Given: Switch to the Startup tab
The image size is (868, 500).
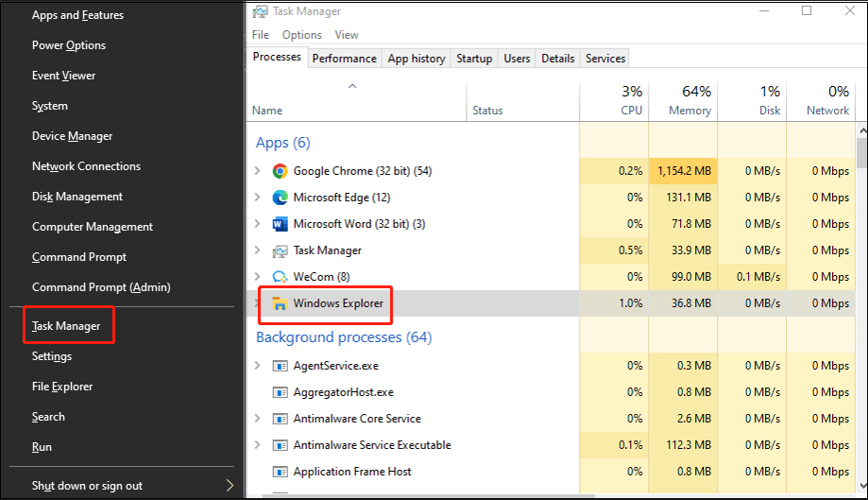Looking at the screenshot, I should [x=474, y=59].
